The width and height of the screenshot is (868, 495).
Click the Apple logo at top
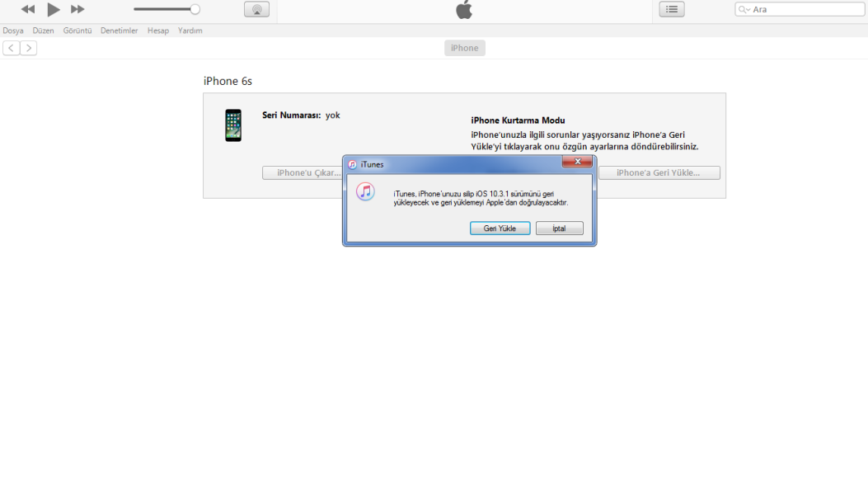[x=464, y=10]
